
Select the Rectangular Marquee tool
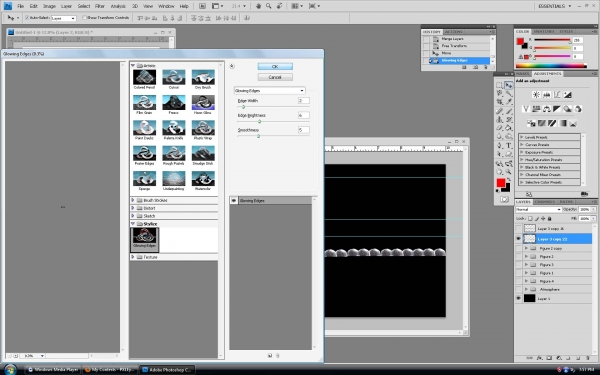tap(499, 85)
